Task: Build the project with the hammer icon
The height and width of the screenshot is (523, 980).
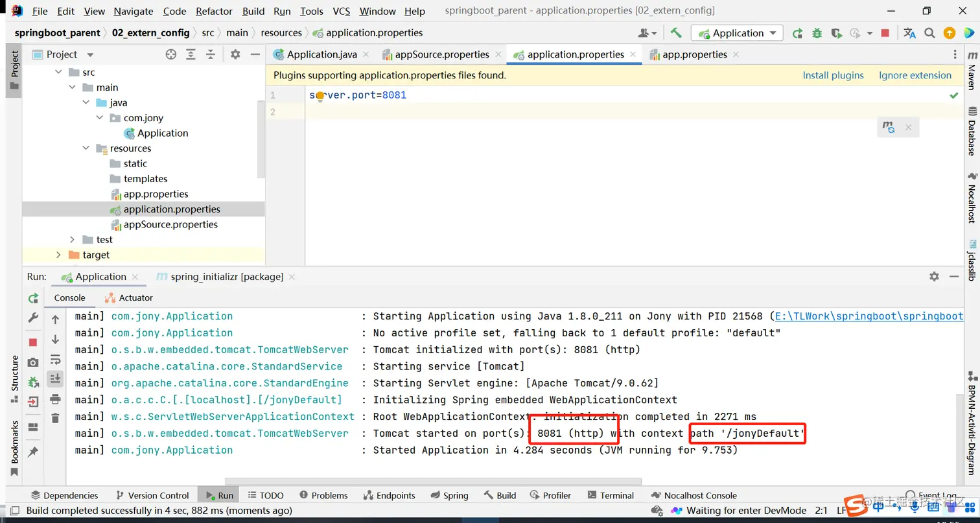Action: pyautogui.click(x=676, y=33)
